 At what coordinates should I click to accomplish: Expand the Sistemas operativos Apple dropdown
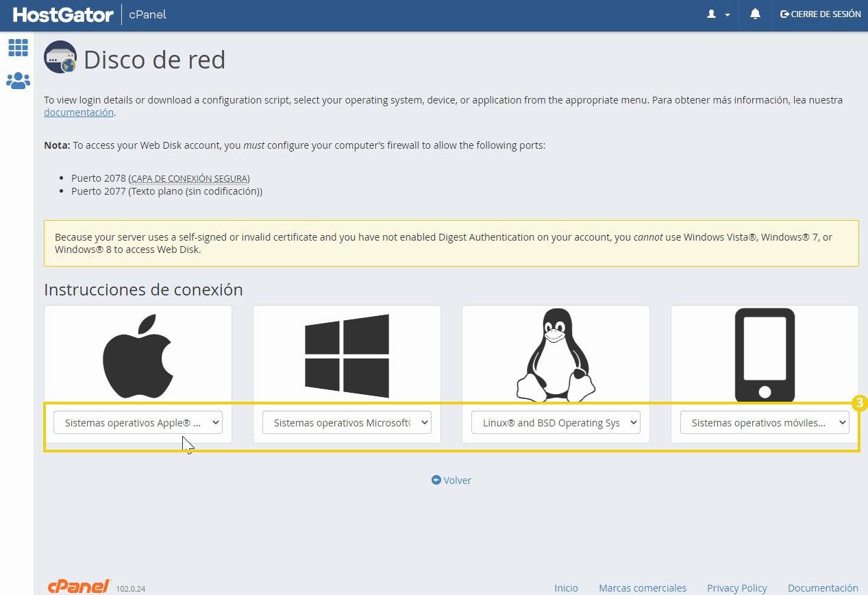pos(138,423)
